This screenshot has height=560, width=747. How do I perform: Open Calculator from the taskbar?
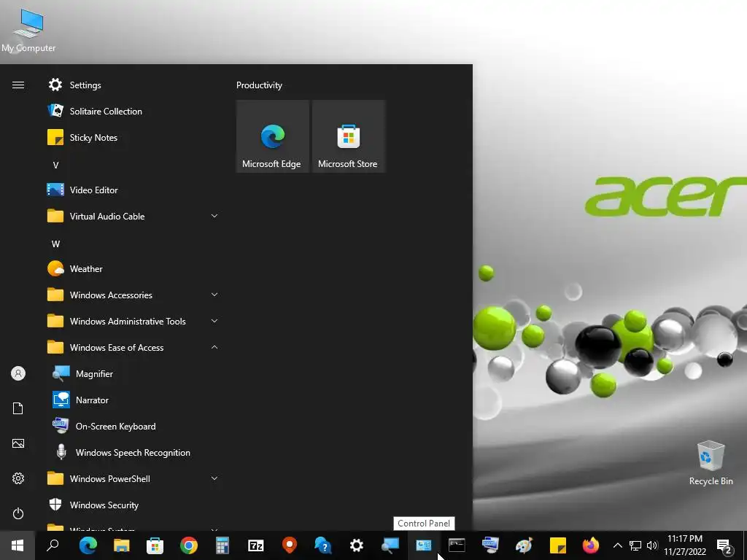click(222, 545)
